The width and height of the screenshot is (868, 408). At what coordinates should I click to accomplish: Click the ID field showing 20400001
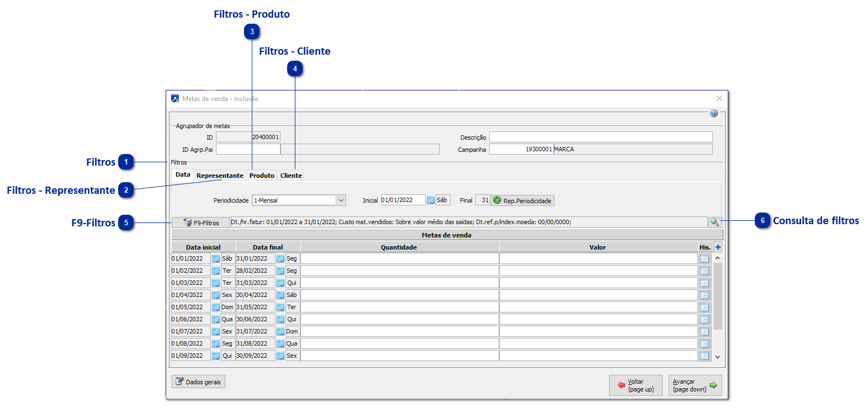pos(248,137)
